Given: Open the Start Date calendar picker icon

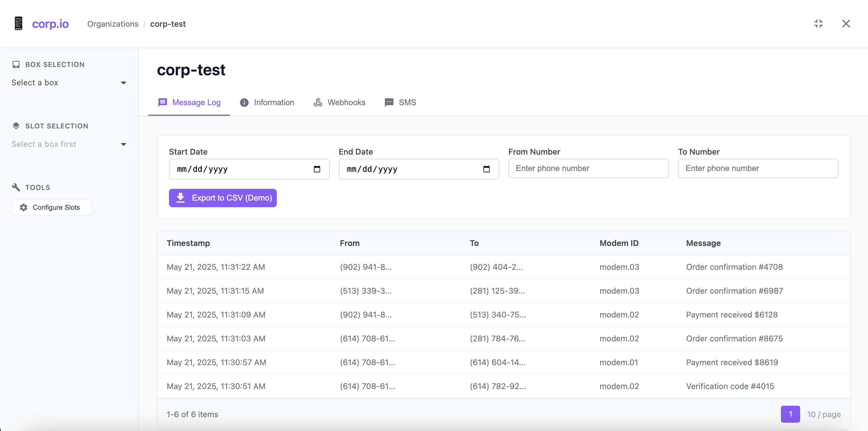Looking at the screenshot, I should pyautogui.click(x=317, y=169).
